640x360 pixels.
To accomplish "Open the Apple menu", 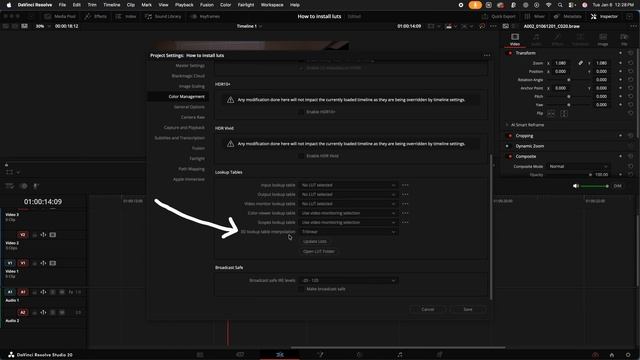I will 9,5.
